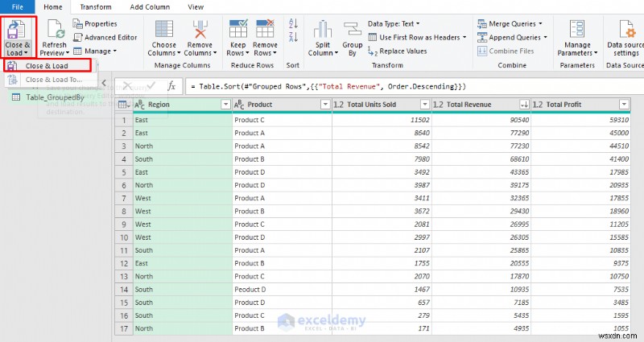The width and height of the screenshot is (644, 342).
Task: Open the Total Profit filter dropdown
Action: pos(625,105)
